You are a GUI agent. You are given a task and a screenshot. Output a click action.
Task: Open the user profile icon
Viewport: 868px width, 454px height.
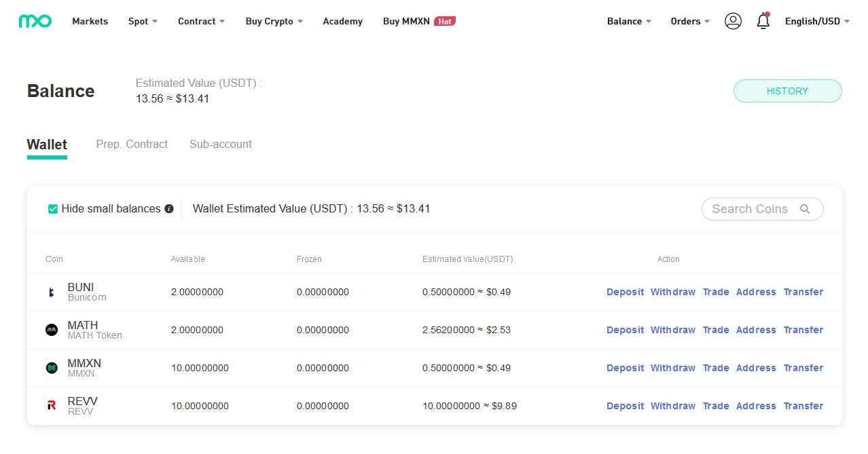pos(733,21)
